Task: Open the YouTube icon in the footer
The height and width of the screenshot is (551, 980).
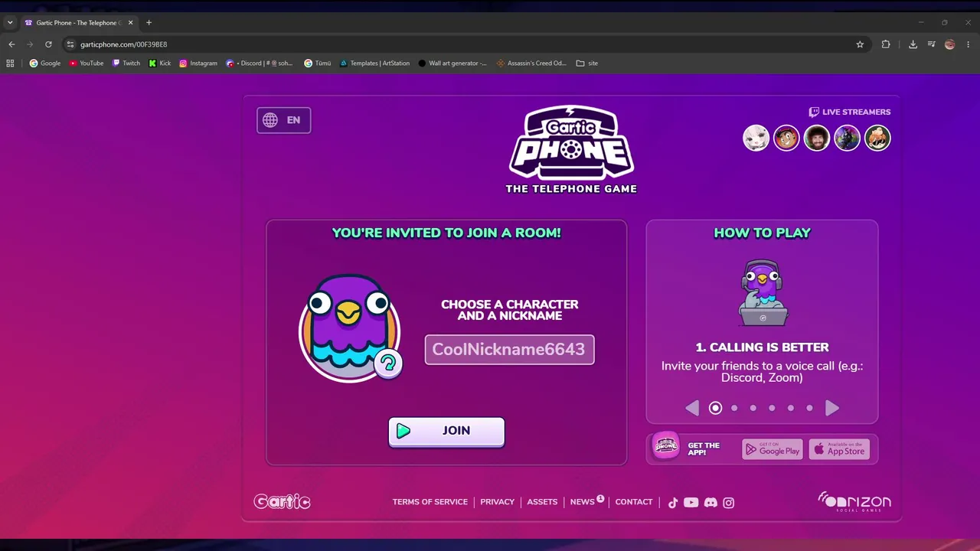Action: (x=691, y=503)
